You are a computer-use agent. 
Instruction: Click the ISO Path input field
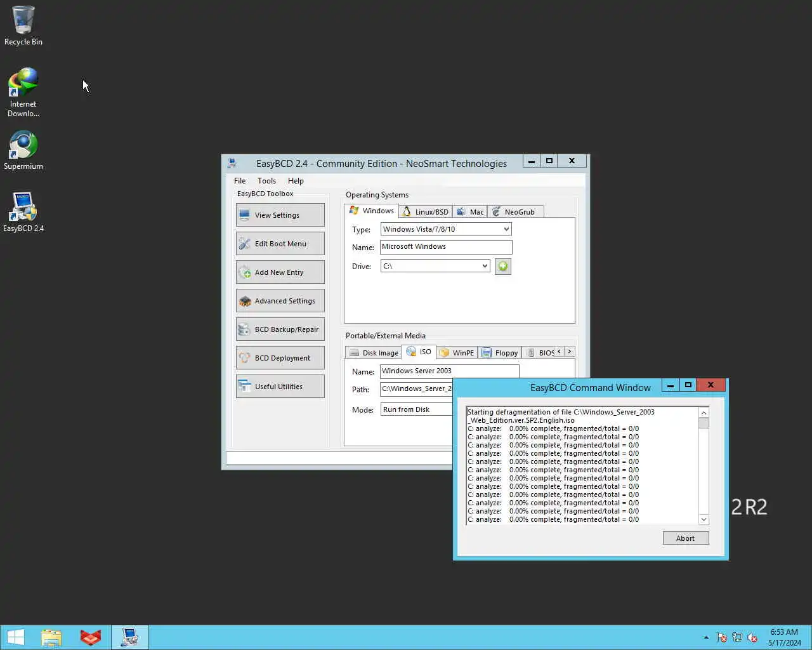(x=417, y=389)
